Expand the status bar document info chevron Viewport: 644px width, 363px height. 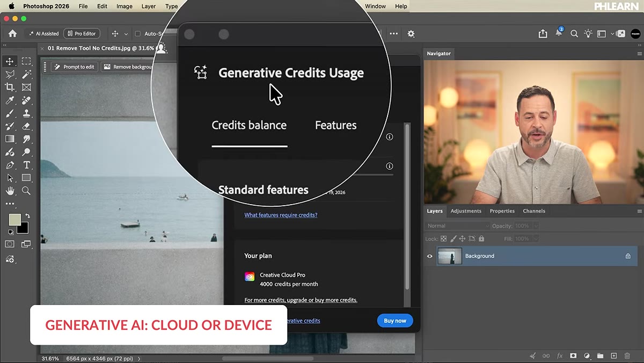(x=139, y=358)
